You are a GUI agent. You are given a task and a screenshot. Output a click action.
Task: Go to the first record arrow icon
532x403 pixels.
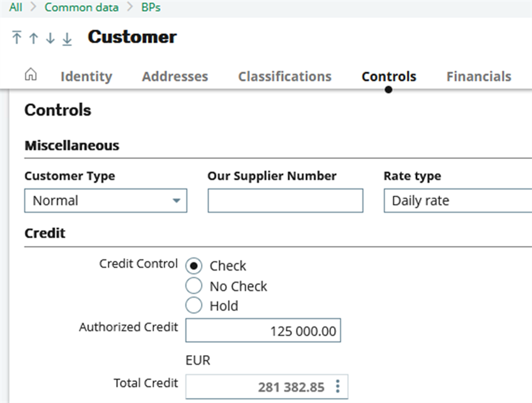pyautogui.click(x=17, y=38)
